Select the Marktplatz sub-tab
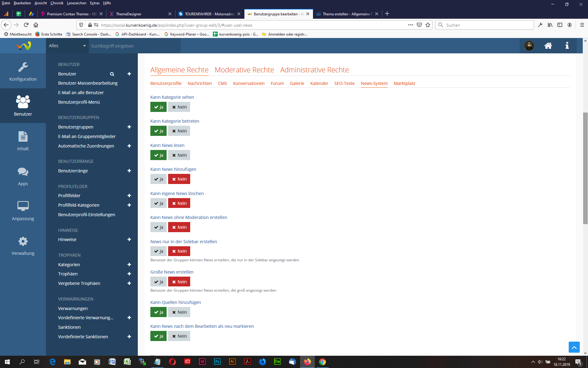 [404, 83]
